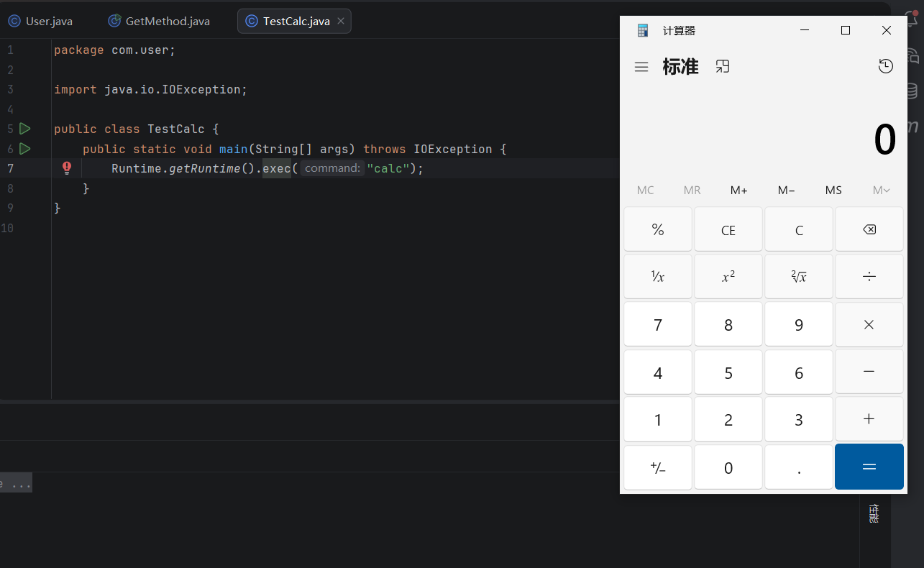Image resolution: width=924 pixels, height=568 pixels.
Task: Run the TestCalc class from the gutter
Action: click(x=24, y=129)
